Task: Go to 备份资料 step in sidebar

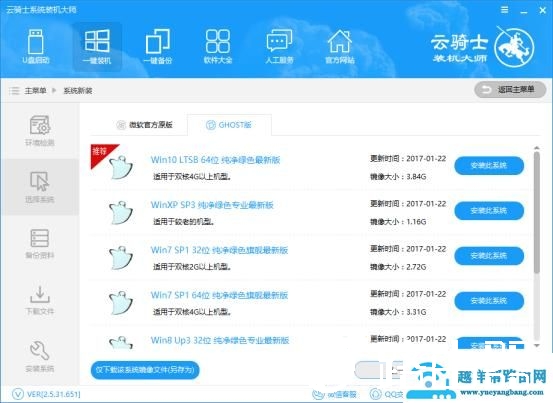Action: pos(40,243)
